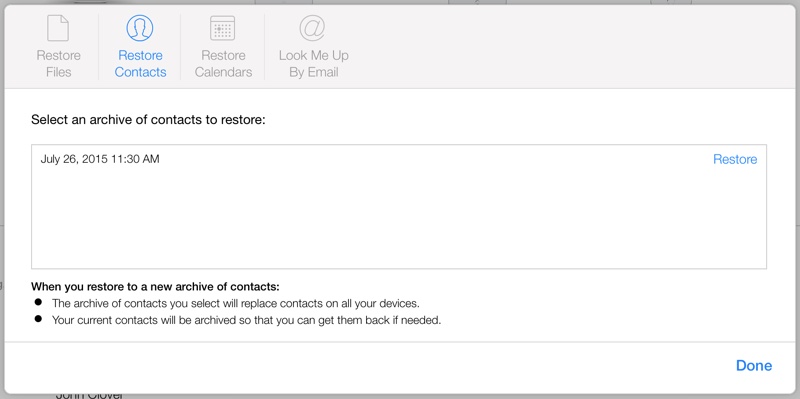
Task: Open the Restore Files tab label
Action: (x=58, y=64)
